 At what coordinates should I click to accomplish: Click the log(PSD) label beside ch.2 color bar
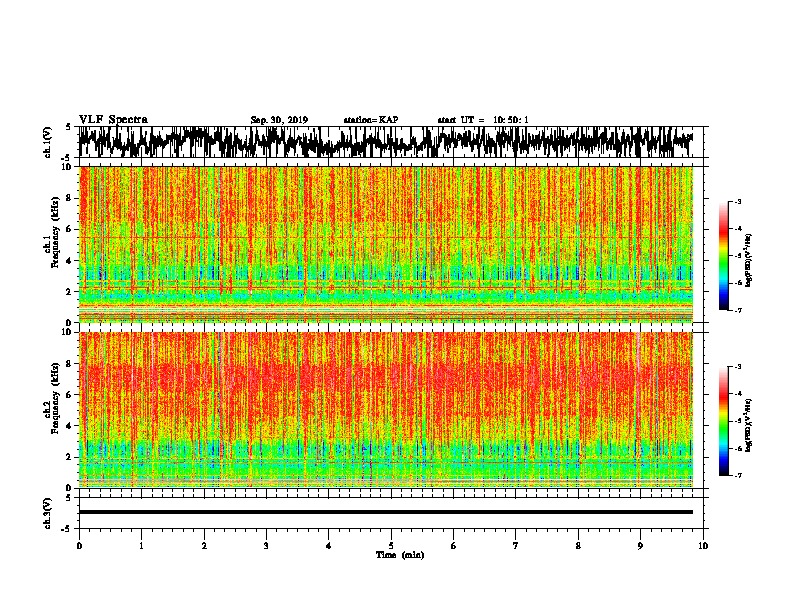[749, 425]
